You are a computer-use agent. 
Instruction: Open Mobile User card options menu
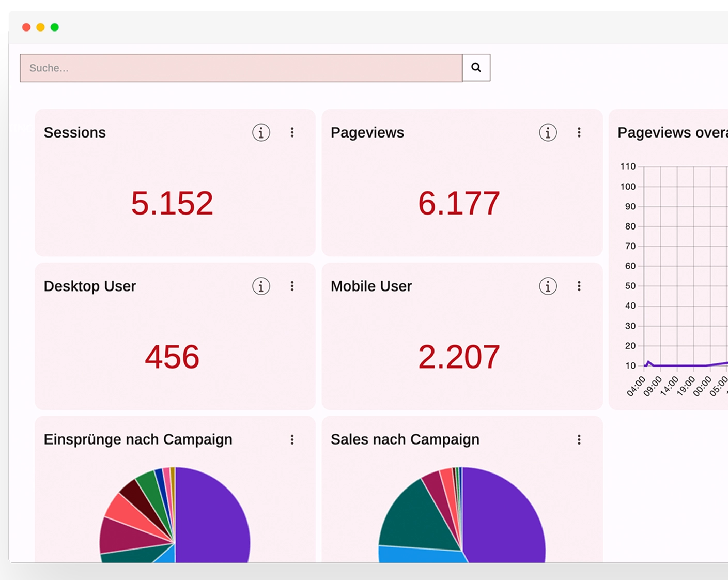[x=579, y=286]
